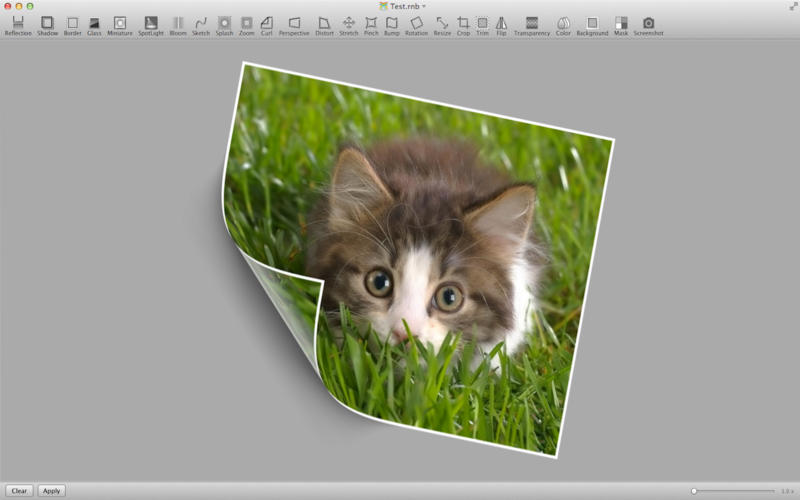Choose the Resize tool
The width and height of the screenshot is (800, 500).
click(442, 26)
